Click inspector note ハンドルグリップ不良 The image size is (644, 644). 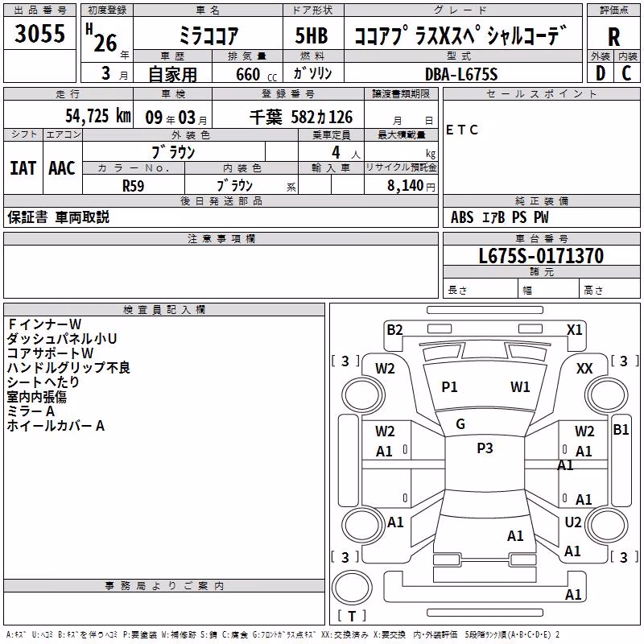point(68,368)
